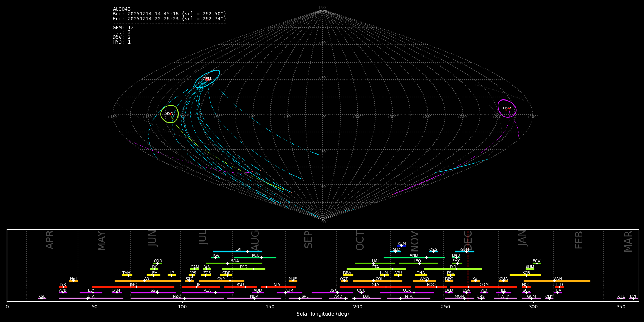Click the DSV radiant marker on sky map
This screenshot has height=322, width=644.
(507, 108)
